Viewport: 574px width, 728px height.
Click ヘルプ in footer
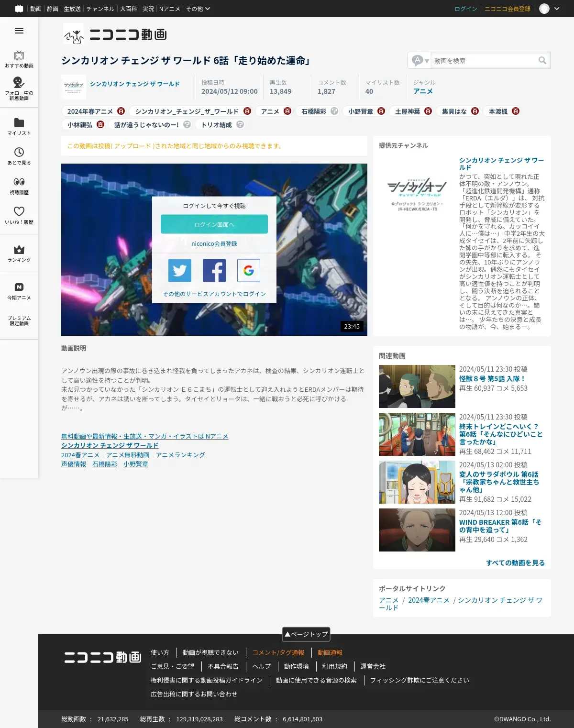(x=262, y=666)
